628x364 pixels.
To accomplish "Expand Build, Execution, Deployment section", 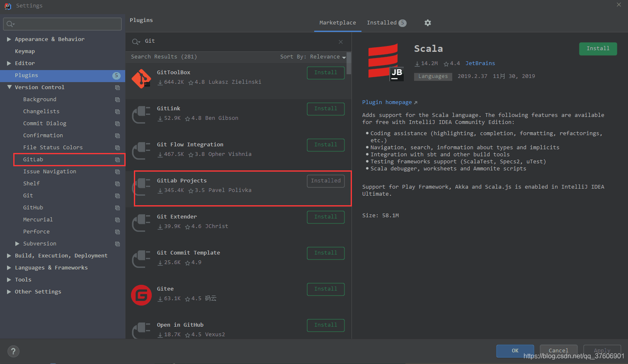I will tap(9, 256).
